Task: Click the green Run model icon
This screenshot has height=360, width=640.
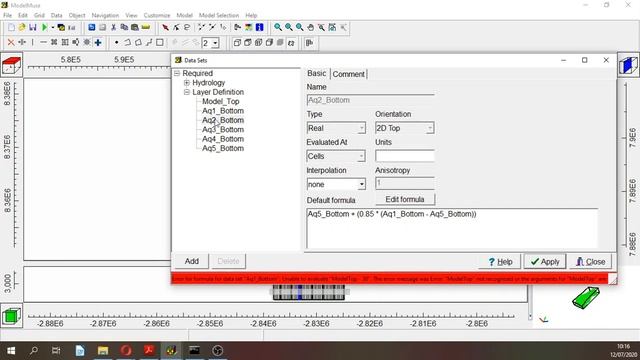Action: pyautogui.click(x=44, y=27)
